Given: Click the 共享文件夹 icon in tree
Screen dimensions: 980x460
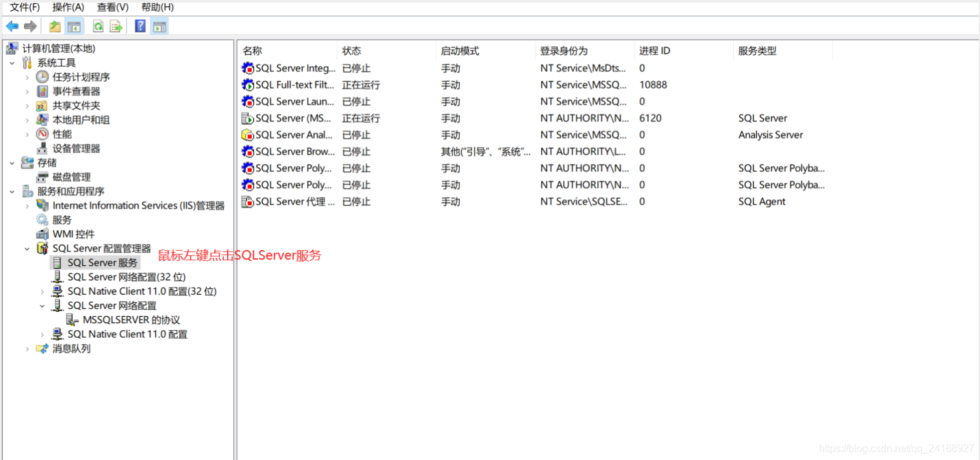Looking at the screenshot, I should pyautogui.click(x=43, y=106).
